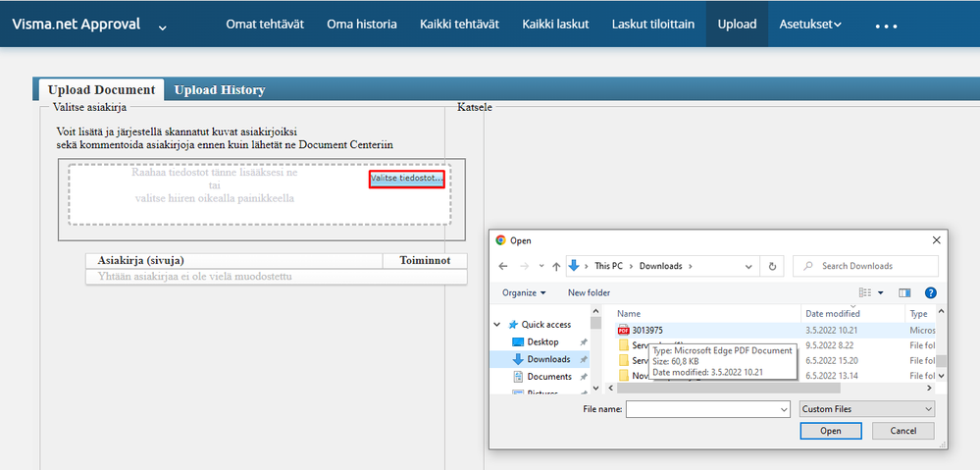The height and width of the screenshot is (470, 980).
Task: Refresh the Downloads folder listing
Action: [x=772, y=266]
